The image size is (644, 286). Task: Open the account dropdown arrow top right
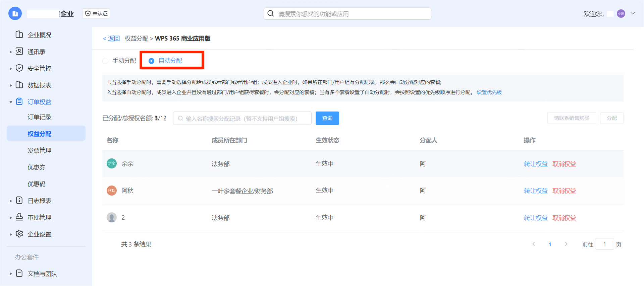click(633, 14)
